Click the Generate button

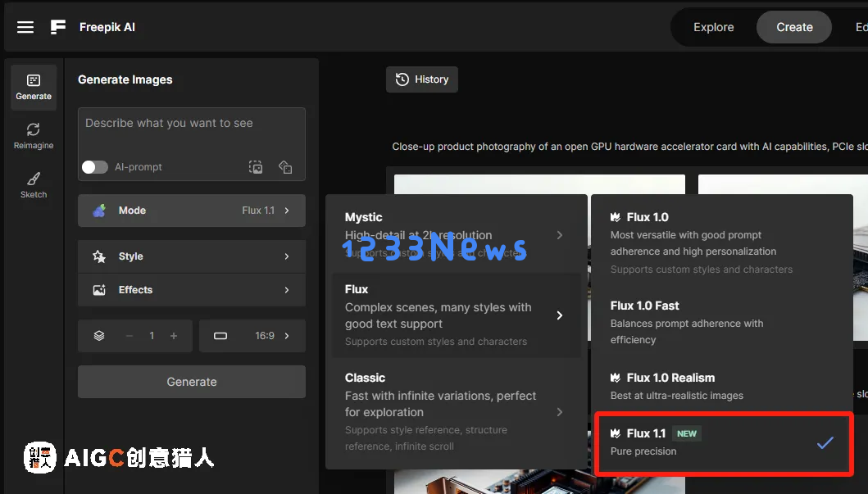click(192, 382)
